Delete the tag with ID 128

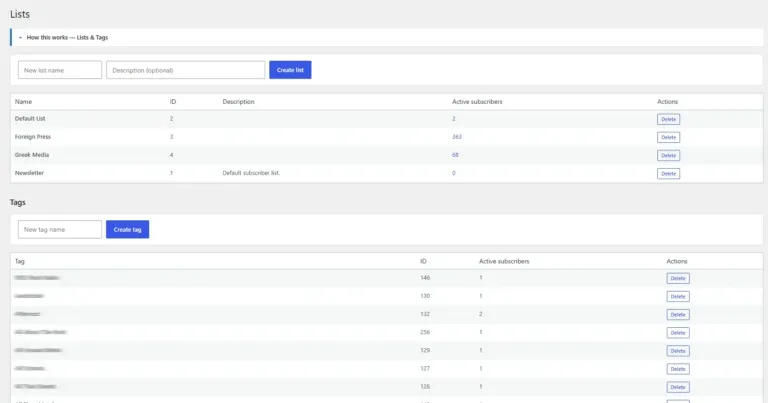[678, 387]
